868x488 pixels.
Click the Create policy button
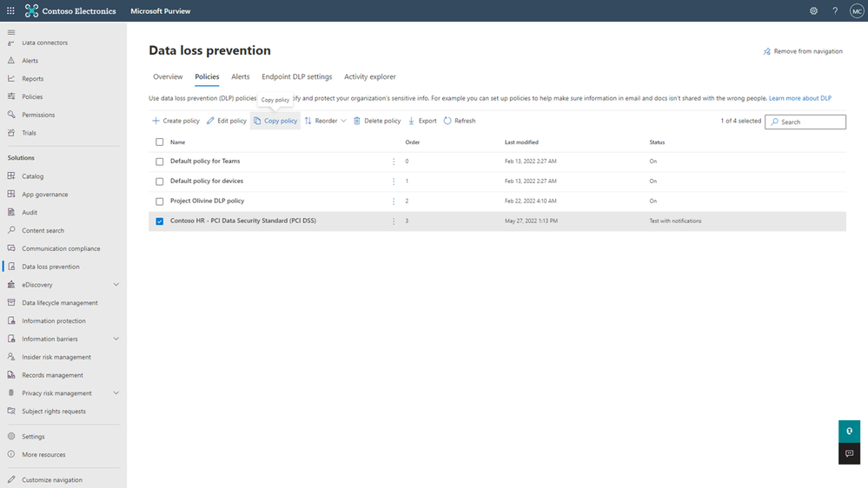tap(176, 121)
